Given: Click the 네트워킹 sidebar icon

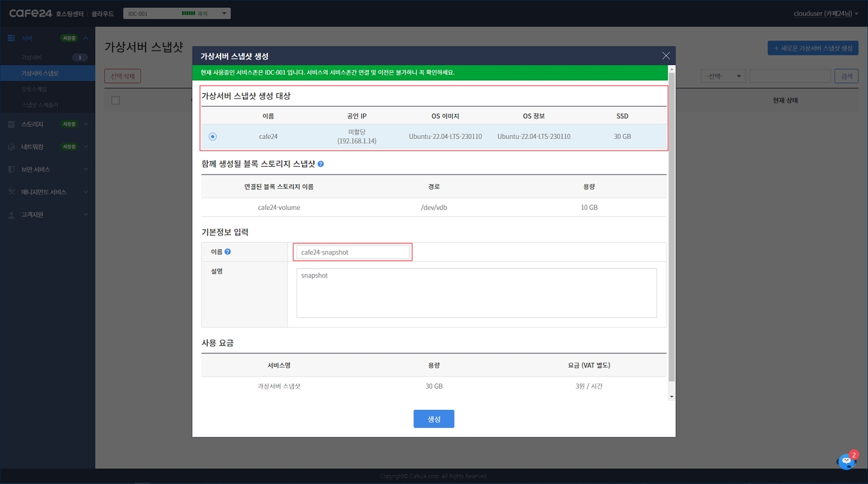Looking at the screenshot, I should (11, 147).
